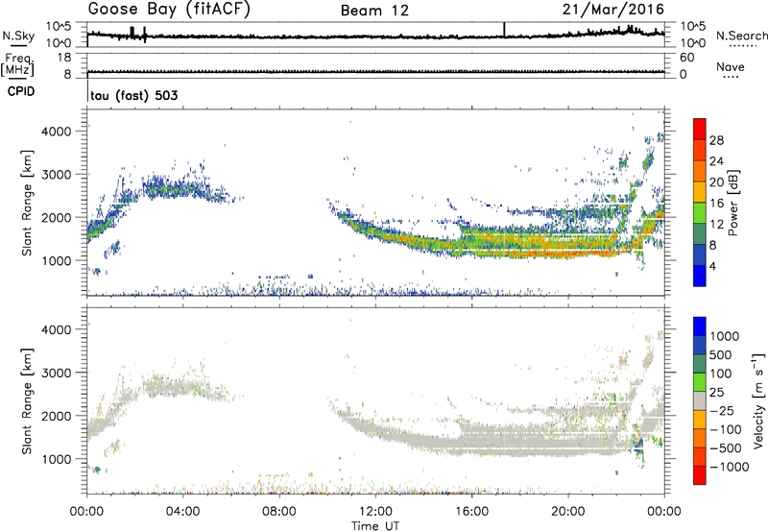Click the 'Beam 12' header text
The image size is (768, 532).
coord(374,11)
